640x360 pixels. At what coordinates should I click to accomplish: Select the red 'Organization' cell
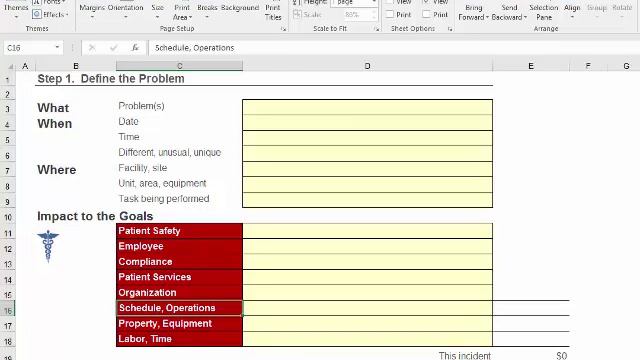pyautogui.click(x=180, y=293)
